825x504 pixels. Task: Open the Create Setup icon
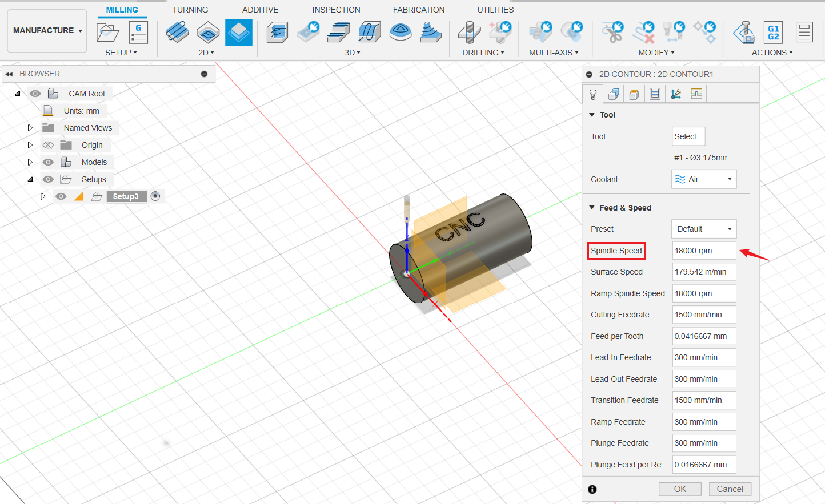click(107, 33)
